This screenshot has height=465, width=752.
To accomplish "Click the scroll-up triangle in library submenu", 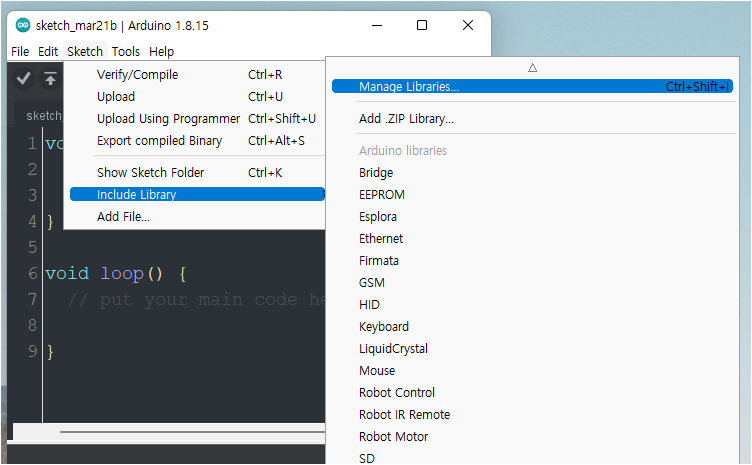I will pyautogui.click(x=532, y=68).
